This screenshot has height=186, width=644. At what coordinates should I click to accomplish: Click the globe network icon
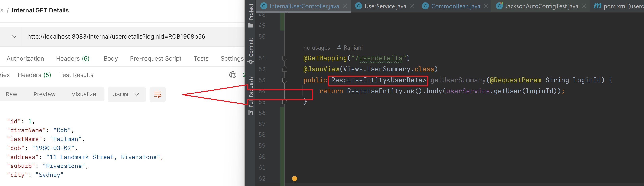pyautogui.click(x=233, y=75)
